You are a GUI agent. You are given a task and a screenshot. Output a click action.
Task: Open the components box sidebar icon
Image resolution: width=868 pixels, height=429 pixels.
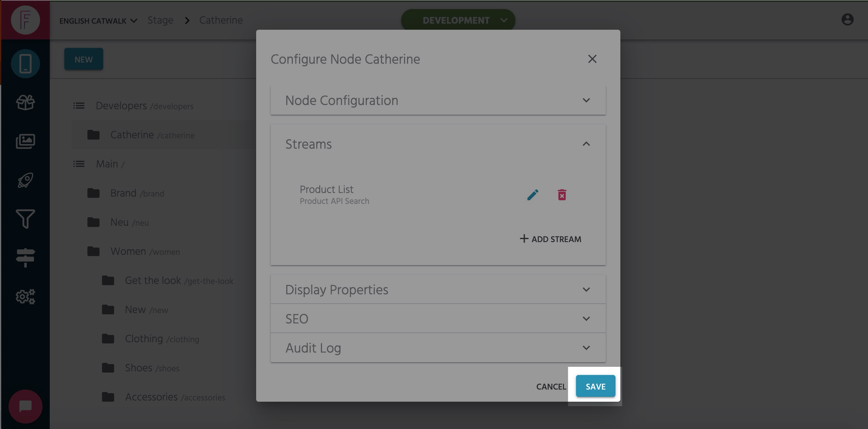25,102
